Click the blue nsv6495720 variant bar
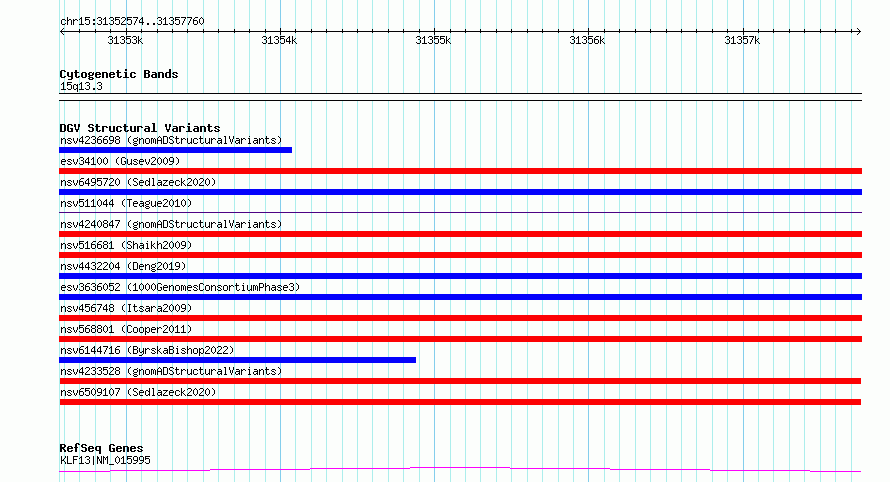The height and width of the screenshot is (482, 890). pos(460,192)
